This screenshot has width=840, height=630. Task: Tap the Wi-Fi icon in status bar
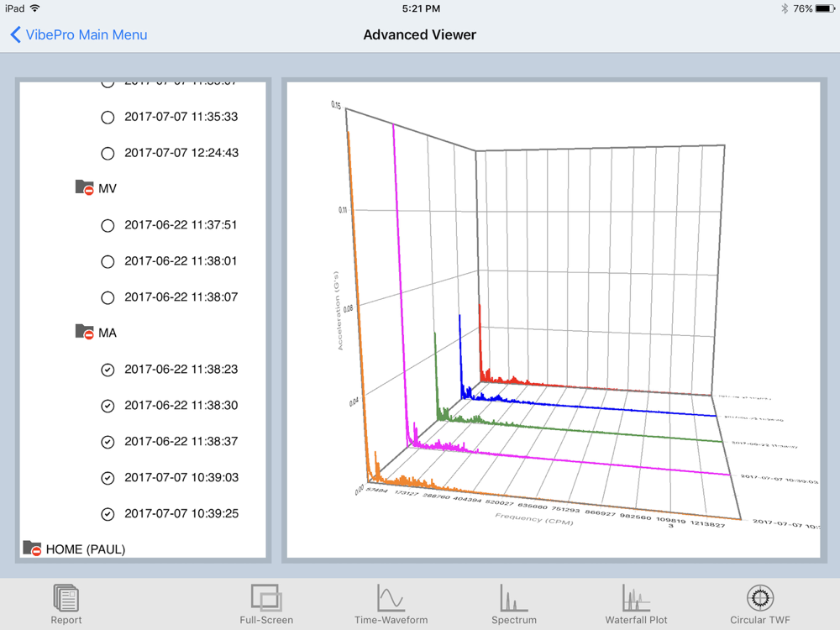point(34,8)
